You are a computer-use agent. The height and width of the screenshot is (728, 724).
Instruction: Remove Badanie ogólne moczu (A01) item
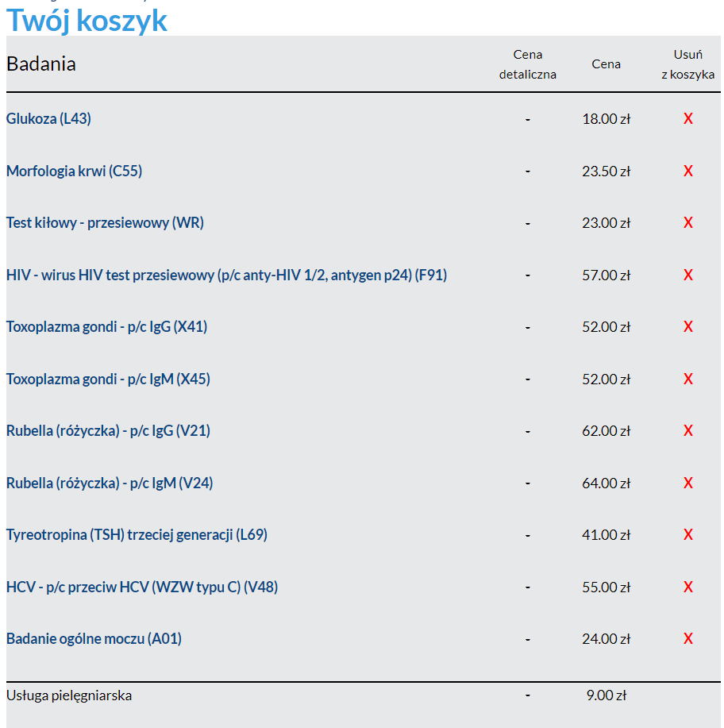point(688,639)
